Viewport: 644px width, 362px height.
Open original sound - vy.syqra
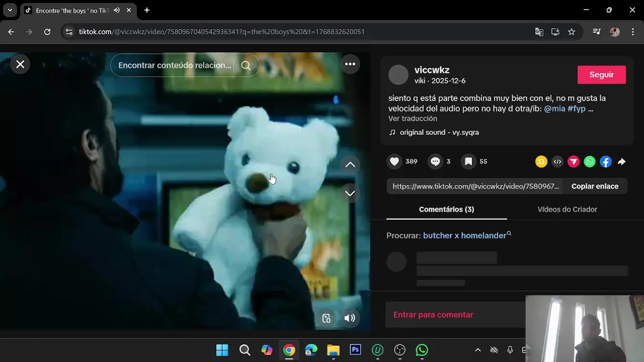pyautogui.click(x=439, y=132)
